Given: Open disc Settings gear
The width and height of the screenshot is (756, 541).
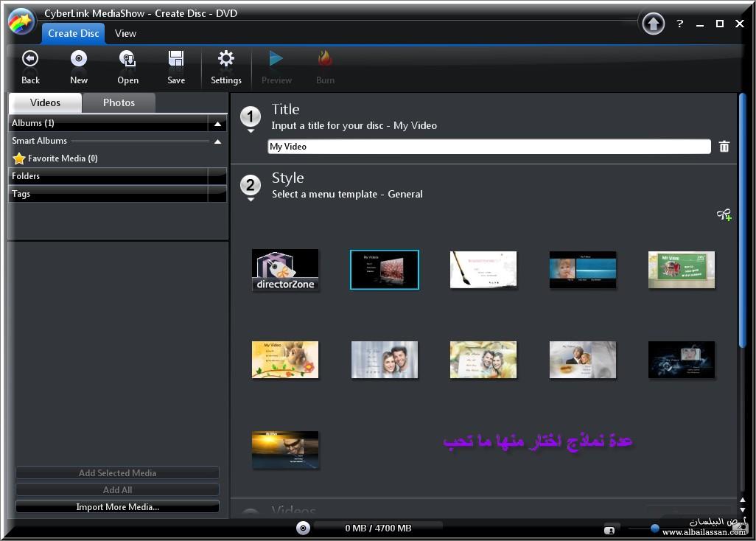Looking at the screenshot, I should pyautogui.click(x=225, y=59).
